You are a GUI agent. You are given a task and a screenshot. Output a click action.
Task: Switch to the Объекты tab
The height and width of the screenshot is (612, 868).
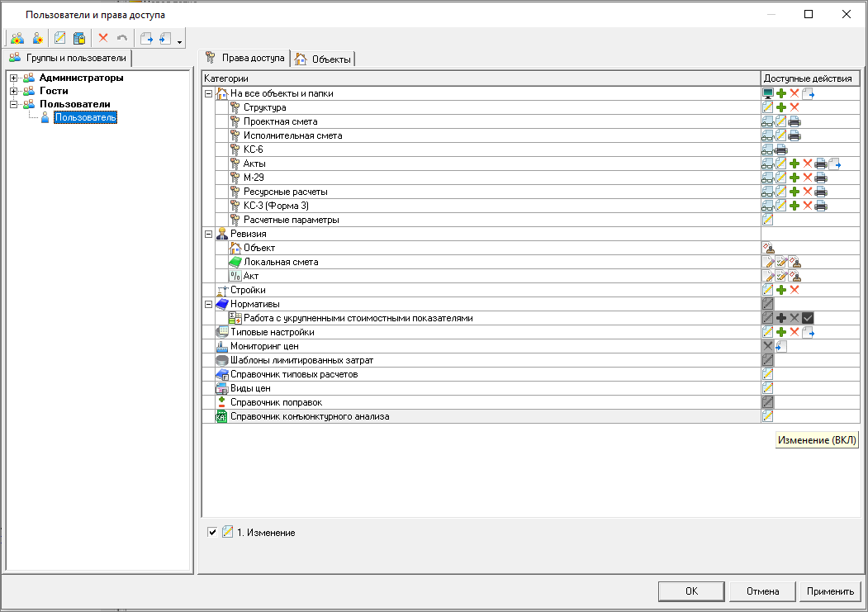click(x=324, y=59)
